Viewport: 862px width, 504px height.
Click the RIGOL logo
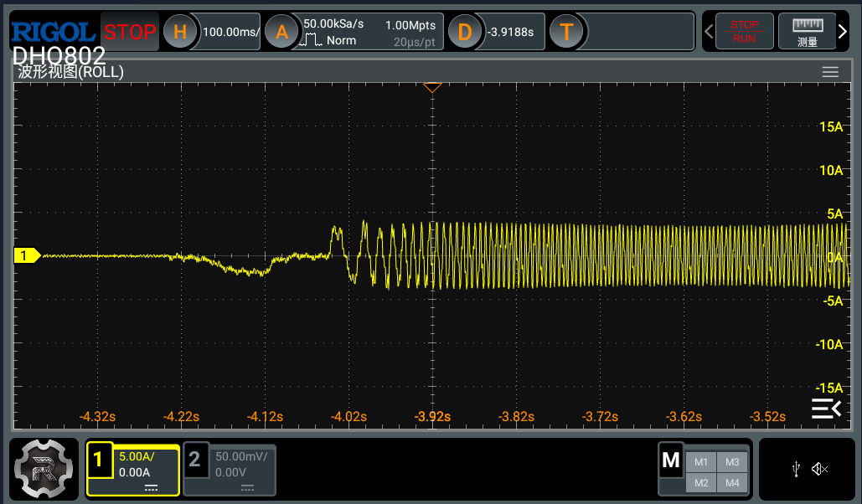pos(53,32)
